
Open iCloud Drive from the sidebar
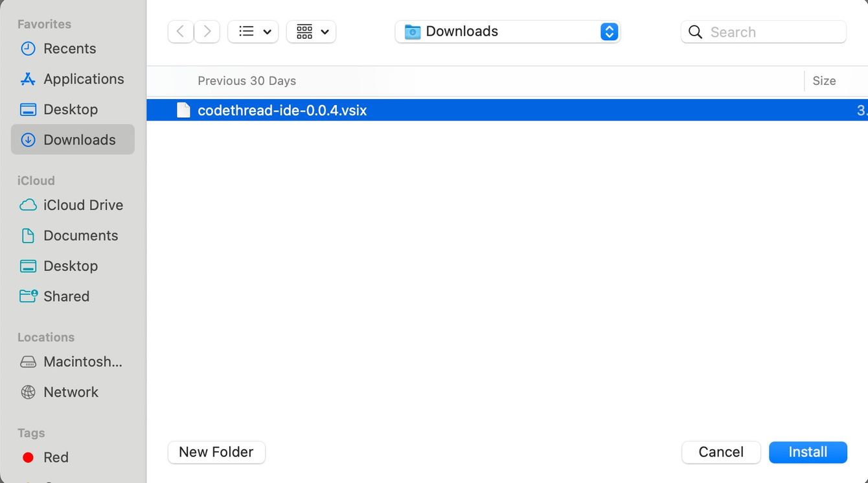pos(83,206)
